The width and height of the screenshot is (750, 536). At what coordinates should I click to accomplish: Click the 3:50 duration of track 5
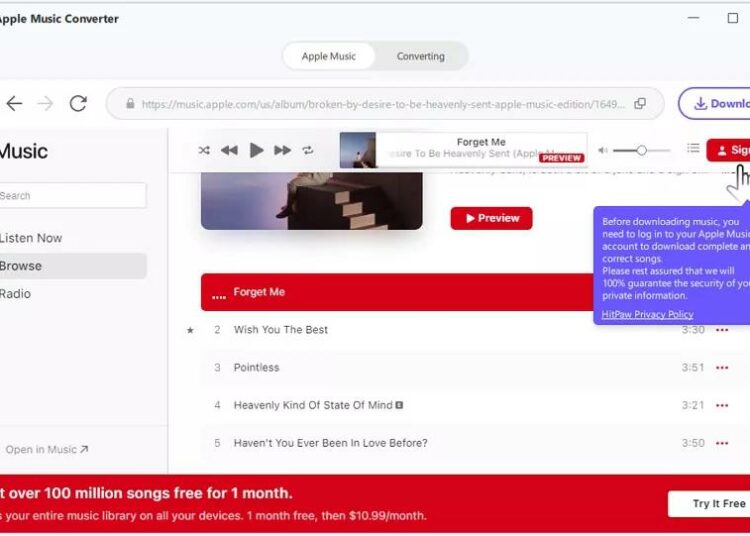(693, 443)
